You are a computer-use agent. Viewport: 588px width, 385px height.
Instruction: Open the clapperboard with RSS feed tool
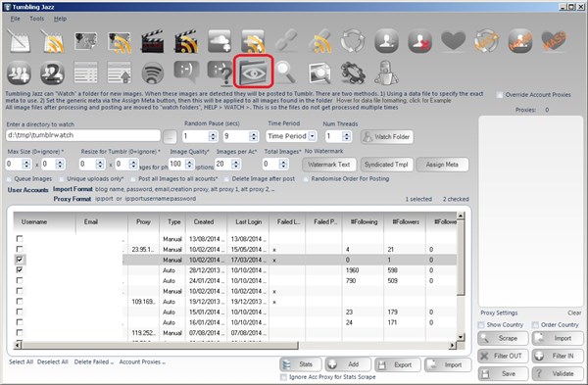click(x=186, y=41)
